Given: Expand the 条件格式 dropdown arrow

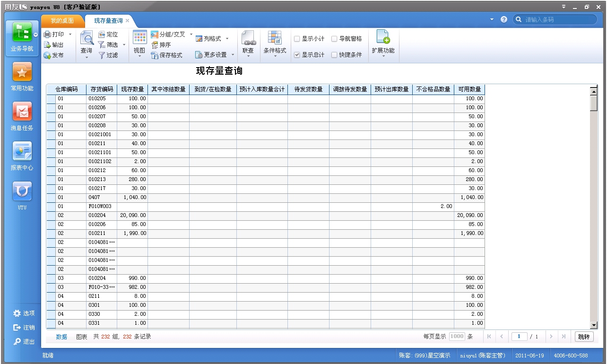Looking at the screenshot, I should point(275,57).
